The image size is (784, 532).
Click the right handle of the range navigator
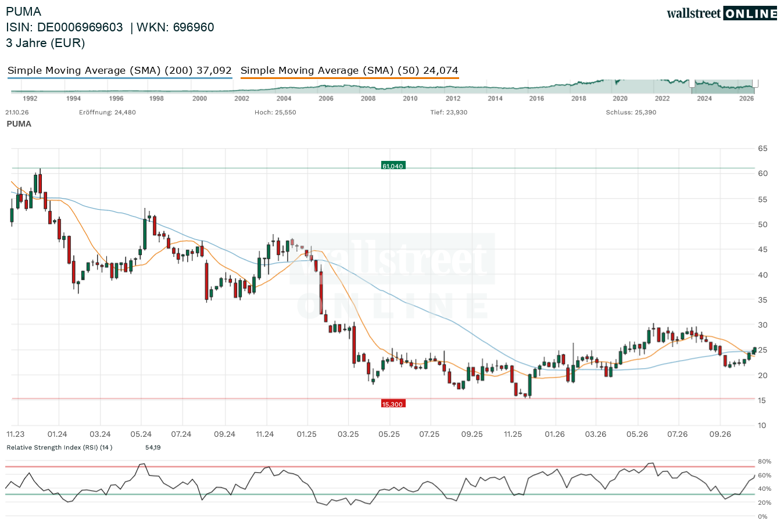tap(756, 84)
